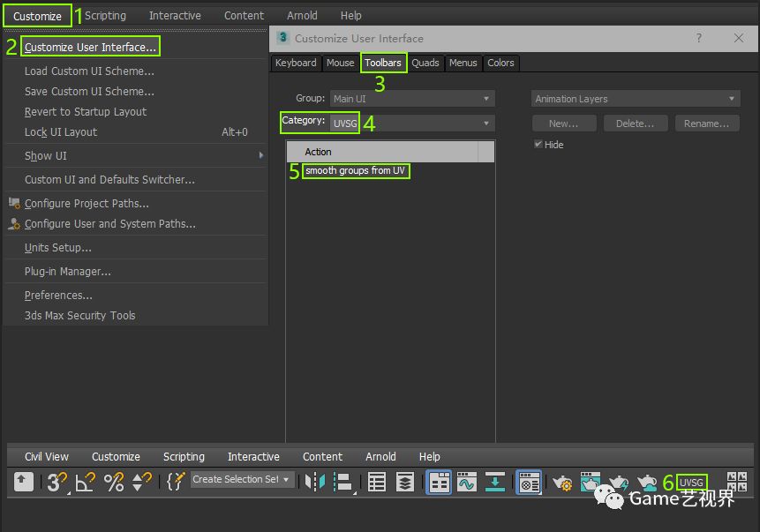The image size is (760, 532).
Task: Select the 'smooth groups from UV' action
Action: pos(355,170)
